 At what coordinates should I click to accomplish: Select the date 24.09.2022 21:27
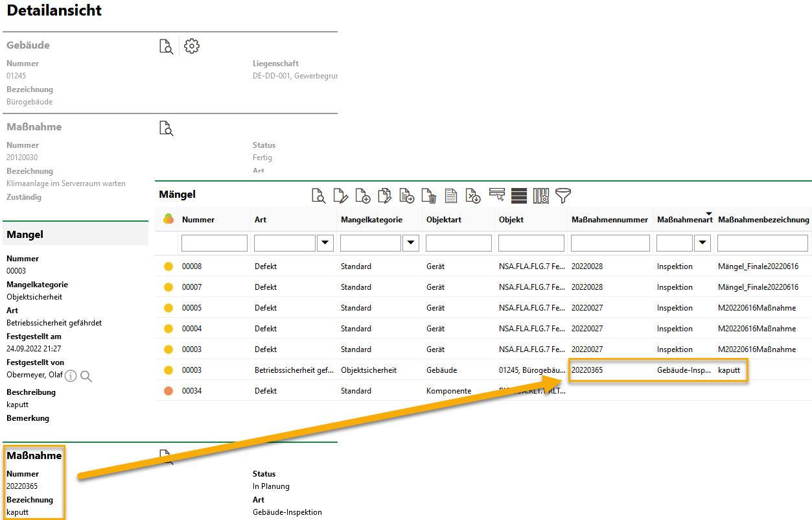tap(34, 349)
